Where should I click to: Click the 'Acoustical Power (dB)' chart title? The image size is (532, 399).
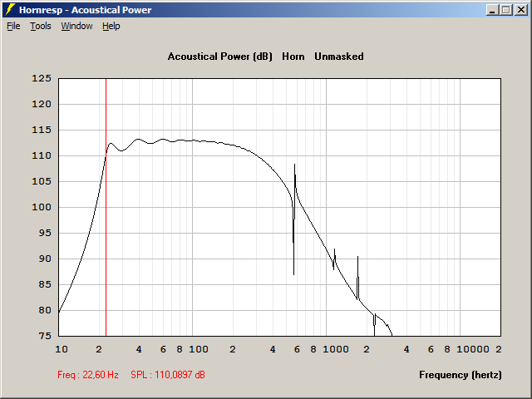point(219,57)
